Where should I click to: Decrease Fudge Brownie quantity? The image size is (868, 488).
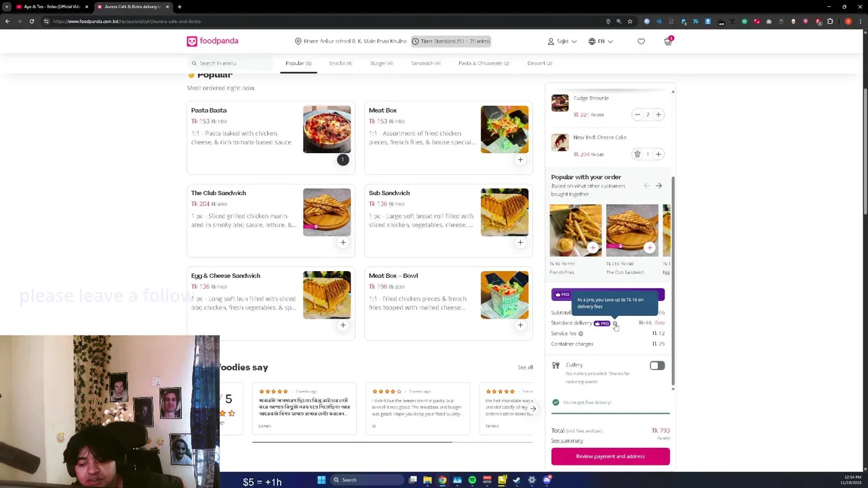(x=637, y=115)
